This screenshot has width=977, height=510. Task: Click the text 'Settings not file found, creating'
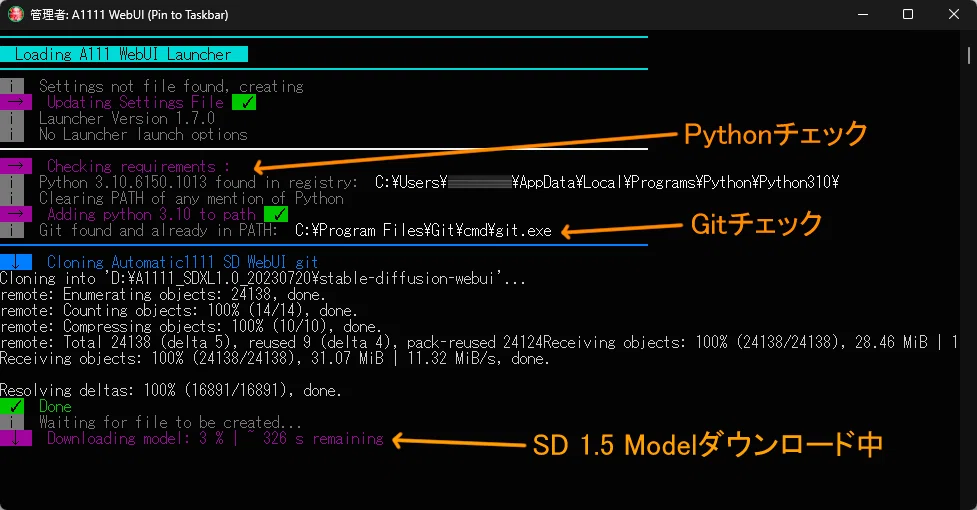pos(171,86)
